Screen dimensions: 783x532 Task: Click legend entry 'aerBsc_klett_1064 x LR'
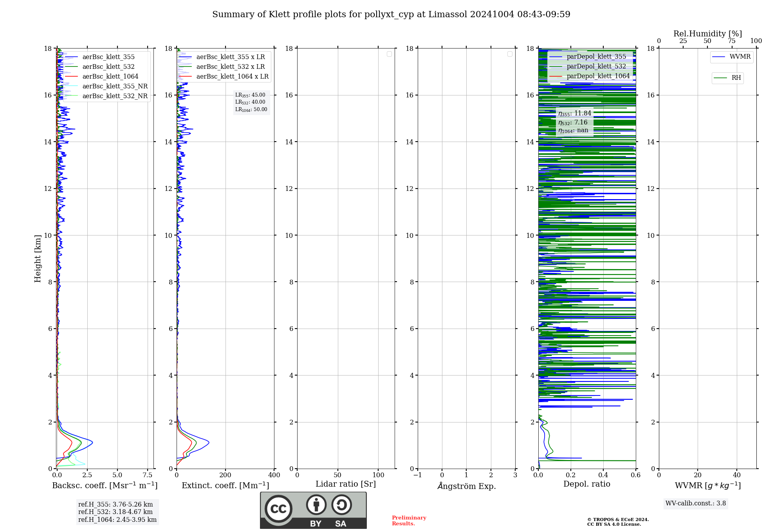pos(233,76)
